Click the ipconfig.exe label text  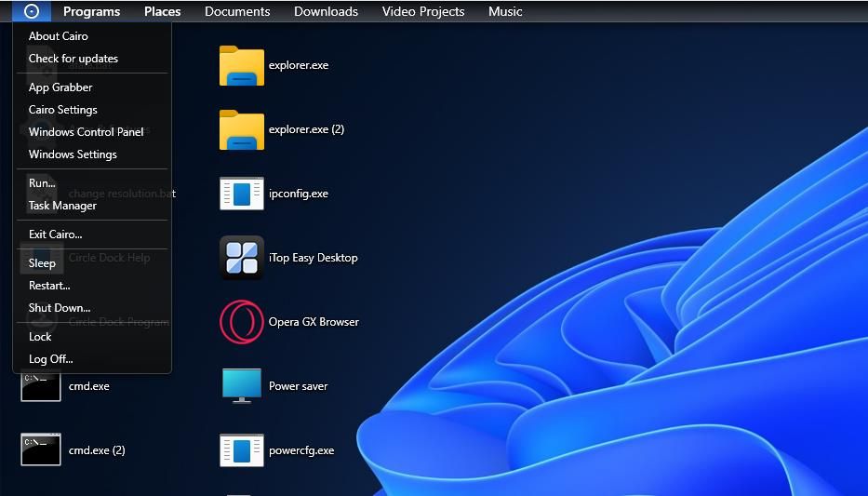pos(299,194)
